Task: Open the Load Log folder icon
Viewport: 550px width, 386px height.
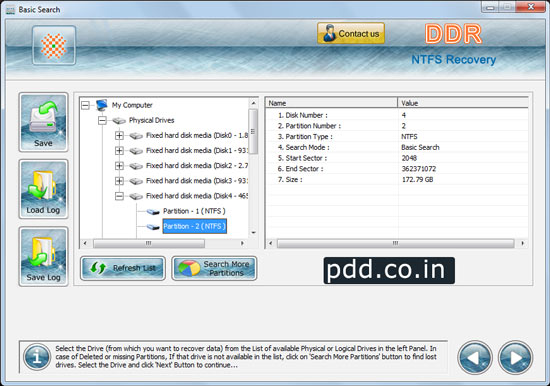Action: tap(43, 189)
